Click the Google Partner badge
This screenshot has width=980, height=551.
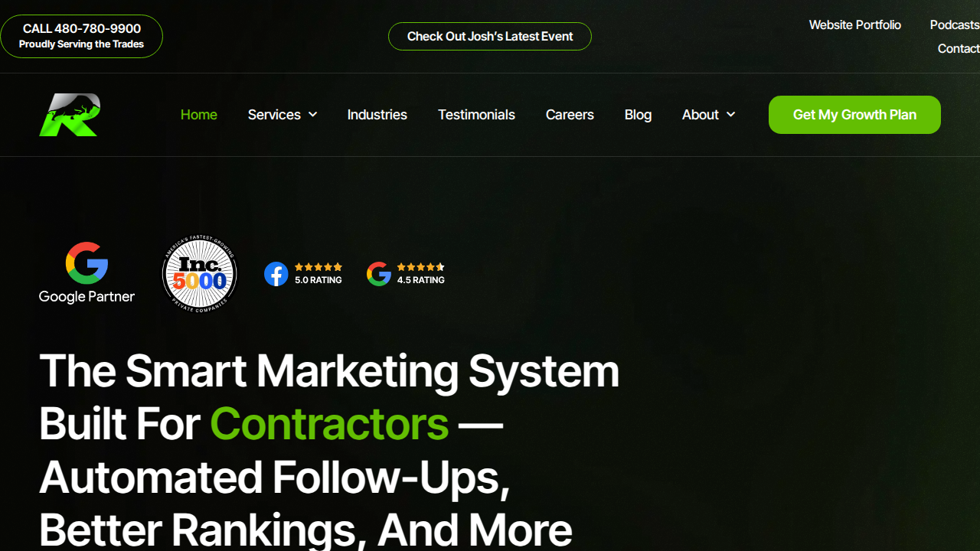(x=87, y=273)
